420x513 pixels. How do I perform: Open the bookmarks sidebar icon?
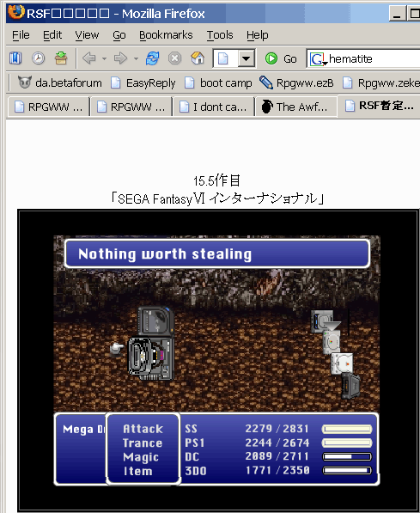15,58
